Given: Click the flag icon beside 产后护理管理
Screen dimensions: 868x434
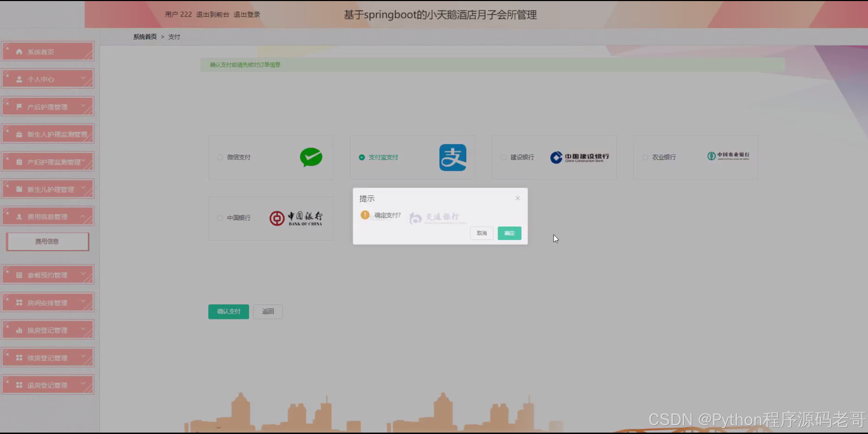Looking at the screenshot, I should [19, 107].
